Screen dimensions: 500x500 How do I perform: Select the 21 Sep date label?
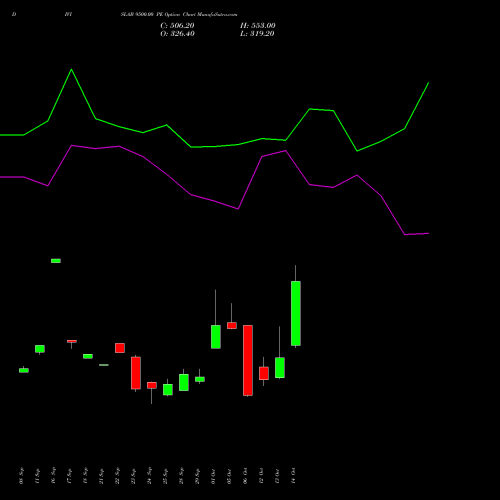[102, 476]
